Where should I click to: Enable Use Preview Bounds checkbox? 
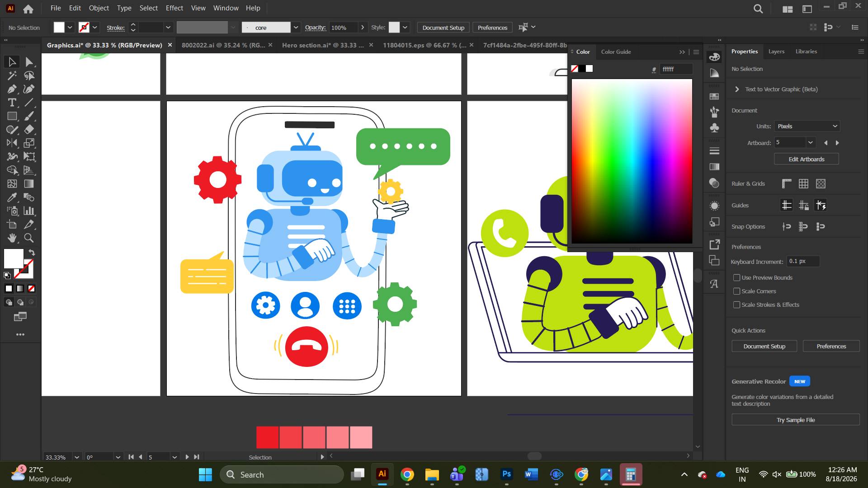pyautogui.click(x=737, y=277)
